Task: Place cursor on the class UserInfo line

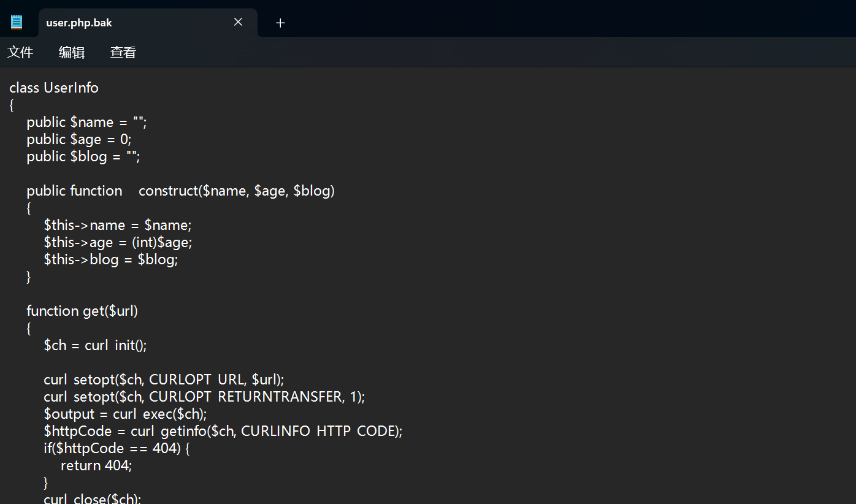Action: tap(54, 88)
